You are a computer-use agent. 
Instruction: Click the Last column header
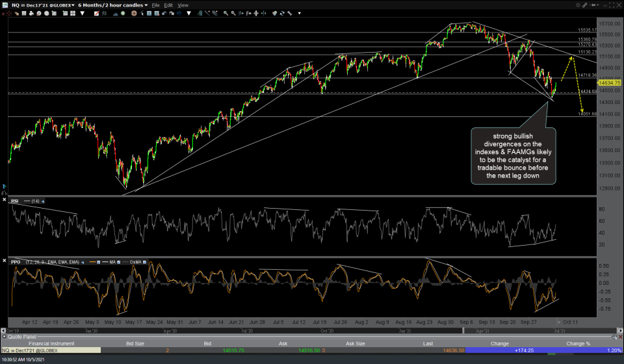tap(428, 343)
